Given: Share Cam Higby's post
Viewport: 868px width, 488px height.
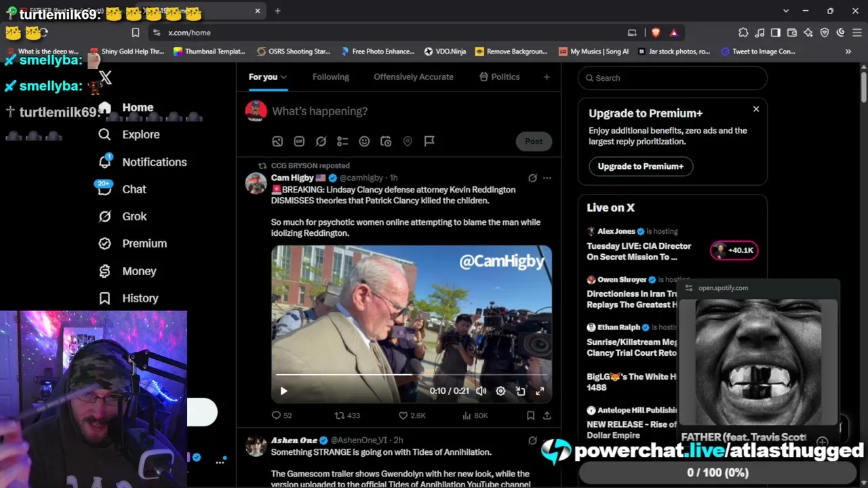Looking at the screenshot, I should tap(547, 415).
